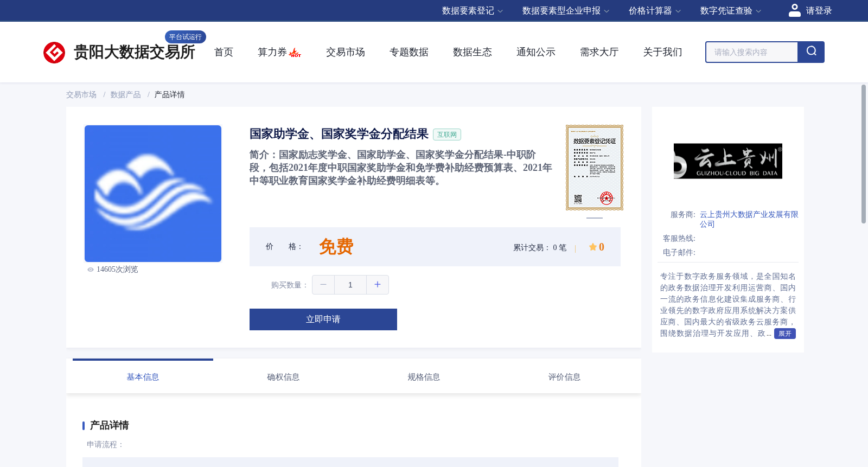Expand the 数据要素型企业申报 dropdown
Screen dimensions: 868x467
coord(566,11)
